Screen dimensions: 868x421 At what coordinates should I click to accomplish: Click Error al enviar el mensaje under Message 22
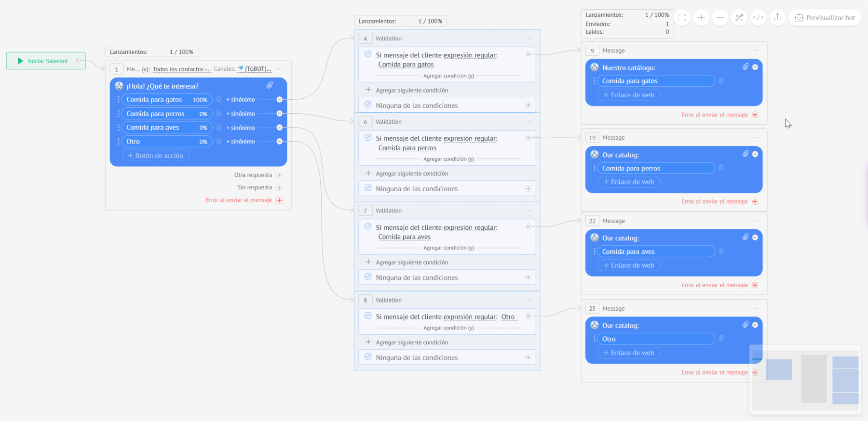point(715,285)
